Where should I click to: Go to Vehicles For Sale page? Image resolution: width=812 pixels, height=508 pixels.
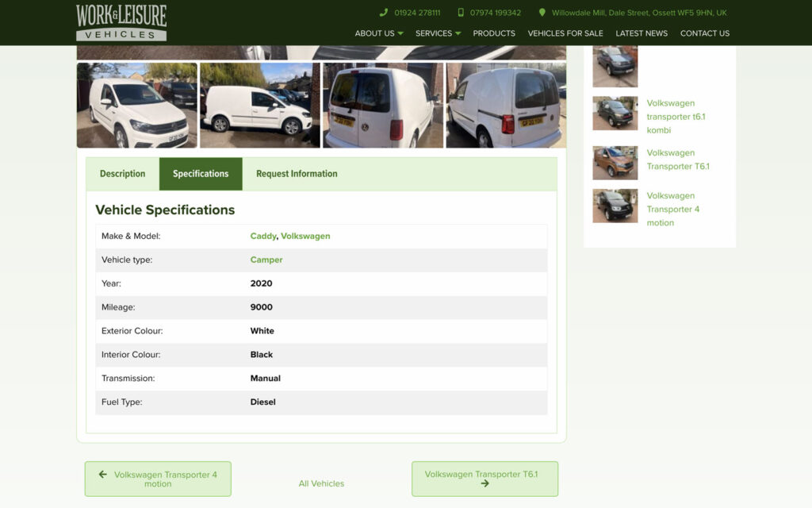565,33
